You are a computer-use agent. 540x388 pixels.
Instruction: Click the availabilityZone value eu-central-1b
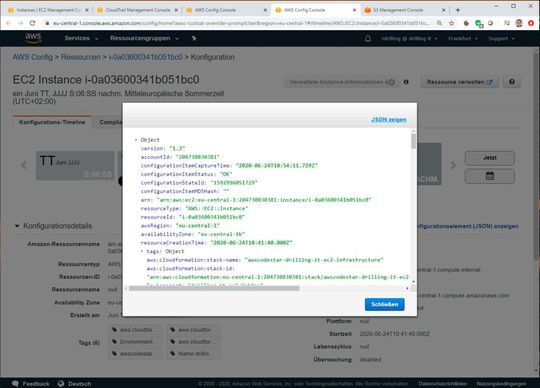click(x=221, y=234)
